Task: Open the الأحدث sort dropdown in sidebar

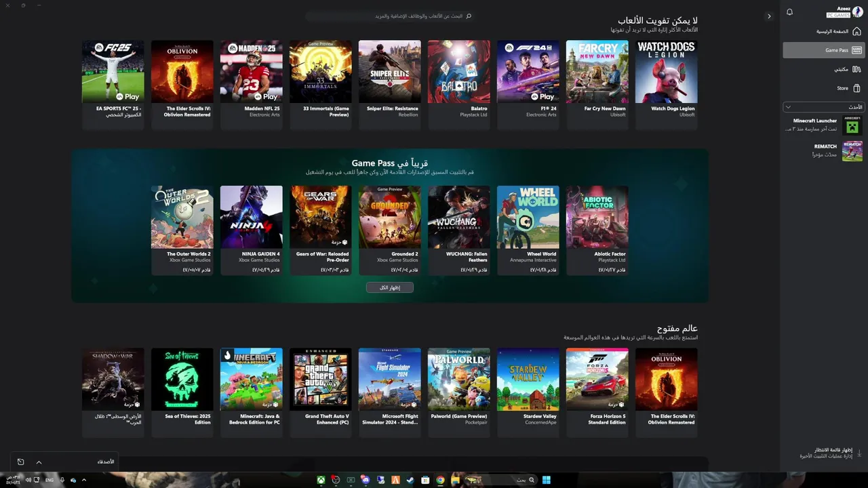Action: 823,107
